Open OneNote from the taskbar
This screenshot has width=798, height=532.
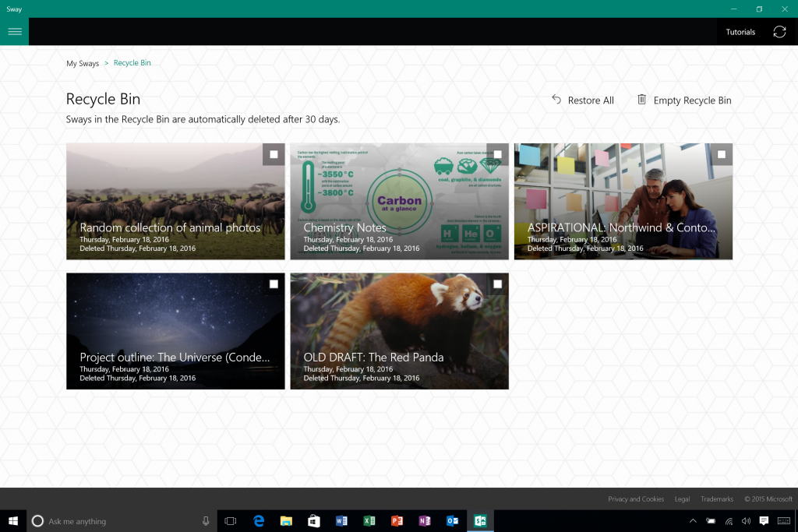point(425,521)
